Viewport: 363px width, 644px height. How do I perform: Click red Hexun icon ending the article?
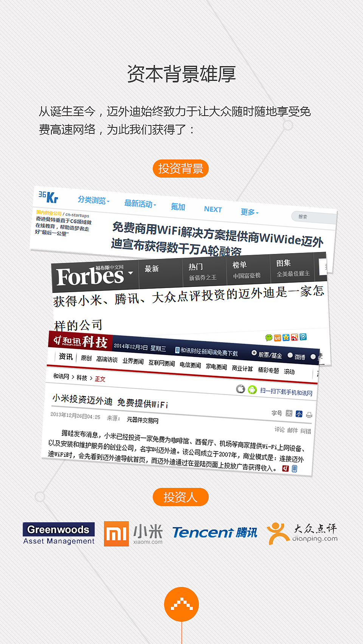point(285,469)
